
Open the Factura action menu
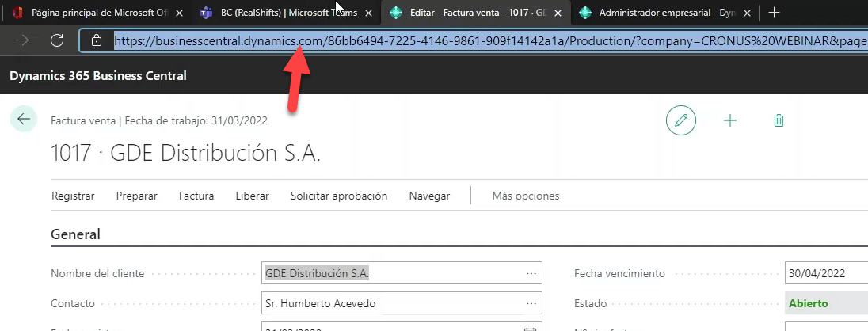[x=196, y=196]
